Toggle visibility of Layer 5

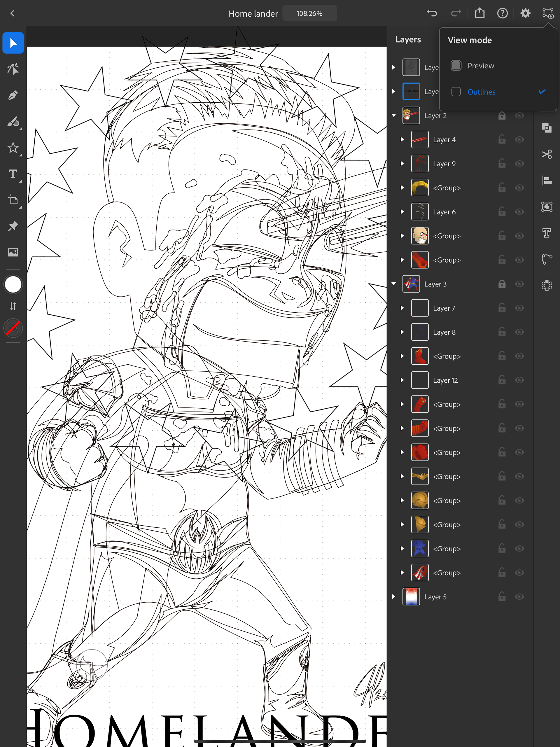pyautogui.click(x=519, y=597)
